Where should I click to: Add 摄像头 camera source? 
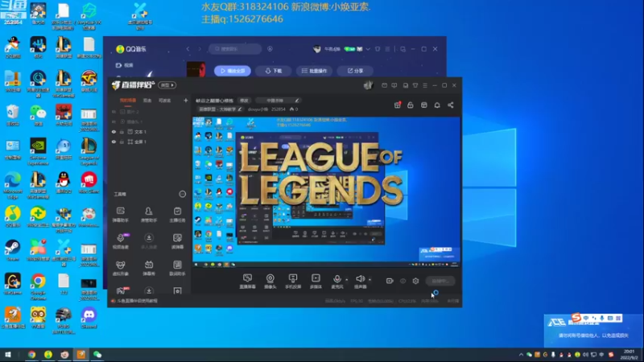tap(270, 281)
